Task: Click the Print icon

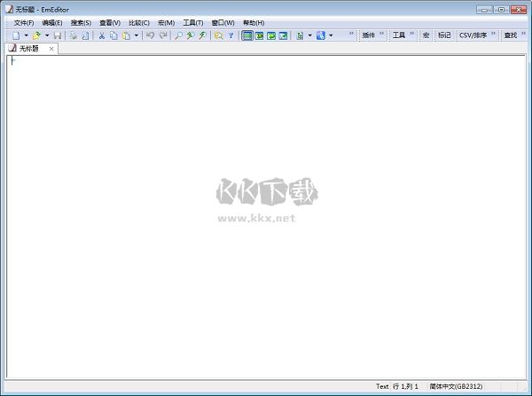Action: 74,35
